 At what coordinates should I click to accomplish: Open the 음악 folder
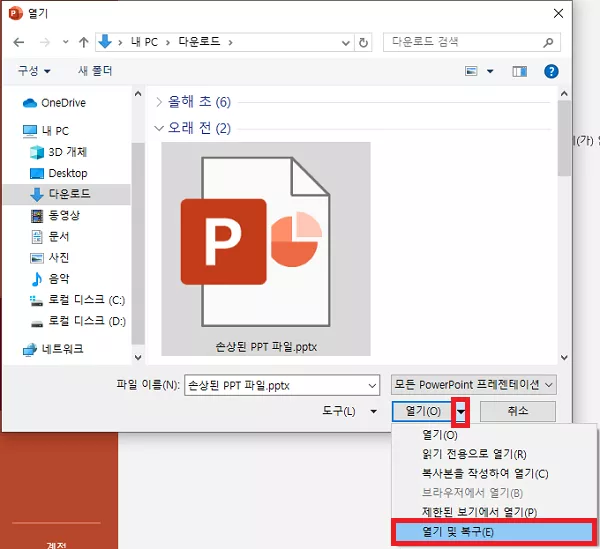coord(50,279)
